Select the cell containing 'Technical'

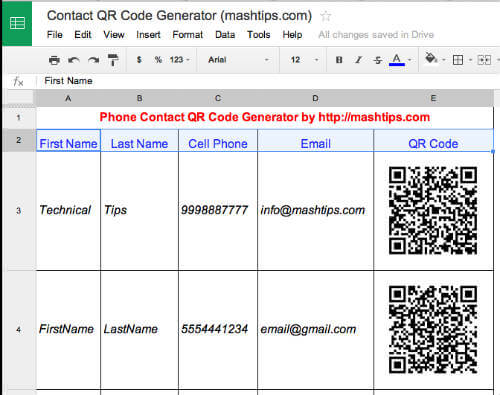(x=68, y=211)
